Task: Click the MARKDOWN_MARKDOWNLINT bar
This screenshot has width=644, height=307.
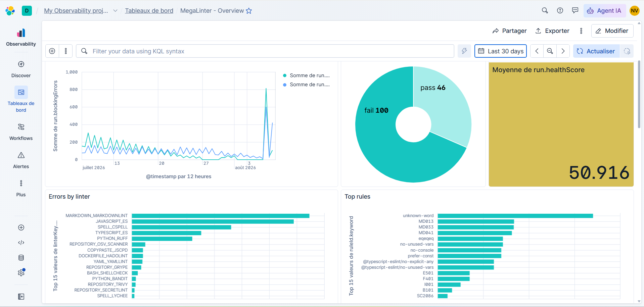Action: pyautogui.click(x=221, y=216)
